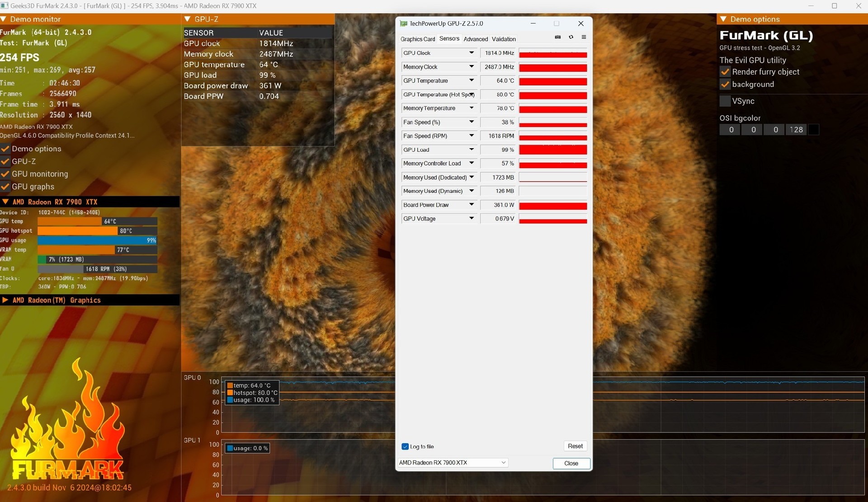Click the GPU Clock red sensor graph
The height and width of the screenshot is (502, 868).
click(553, 53)
